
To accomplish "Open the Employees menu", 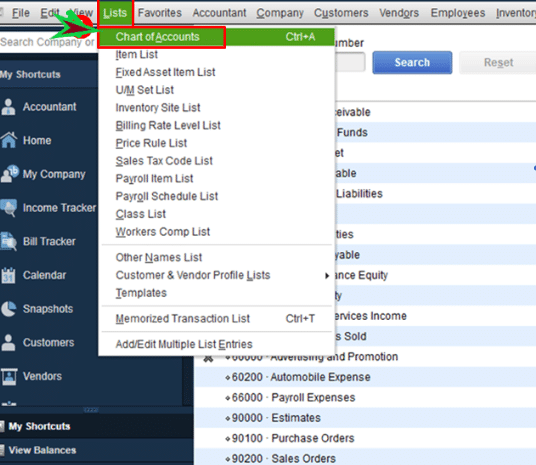I will tap(458, 13).
